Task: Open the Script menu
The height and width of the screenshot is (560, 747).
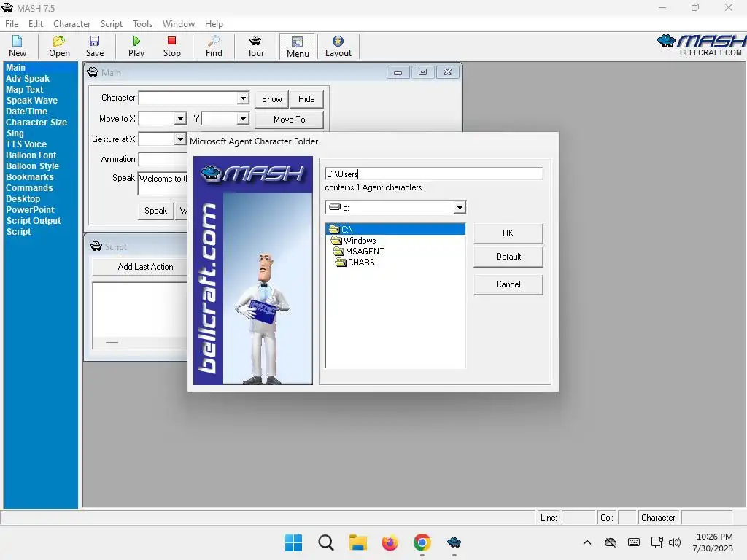Action: coord(112,24)
